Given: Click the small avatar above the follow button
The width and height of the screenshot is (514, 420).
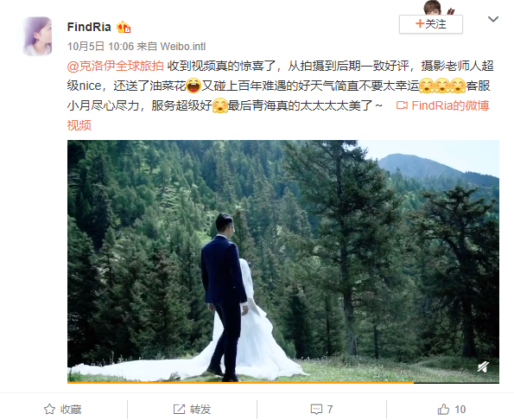Looking at the screenshot, I should click(x=435, y=8).
